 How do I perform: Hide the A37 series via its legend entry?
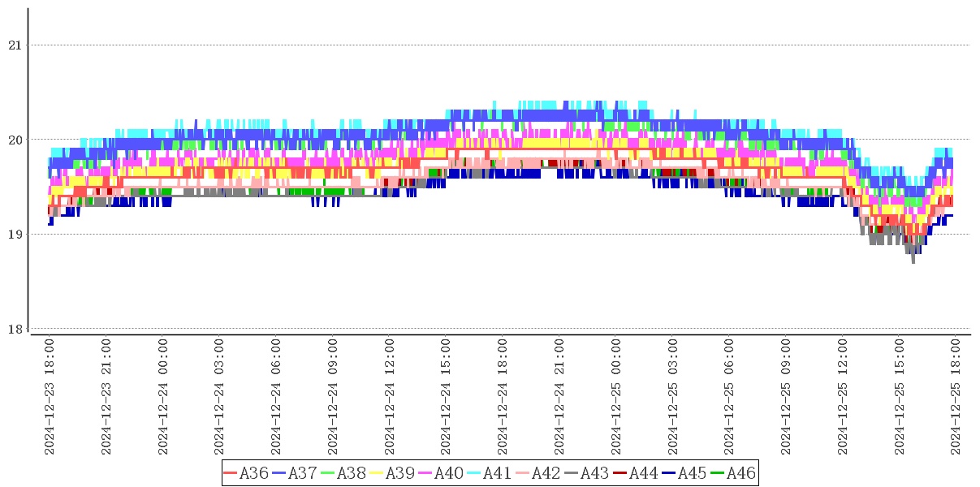click(x=295, y=473)
